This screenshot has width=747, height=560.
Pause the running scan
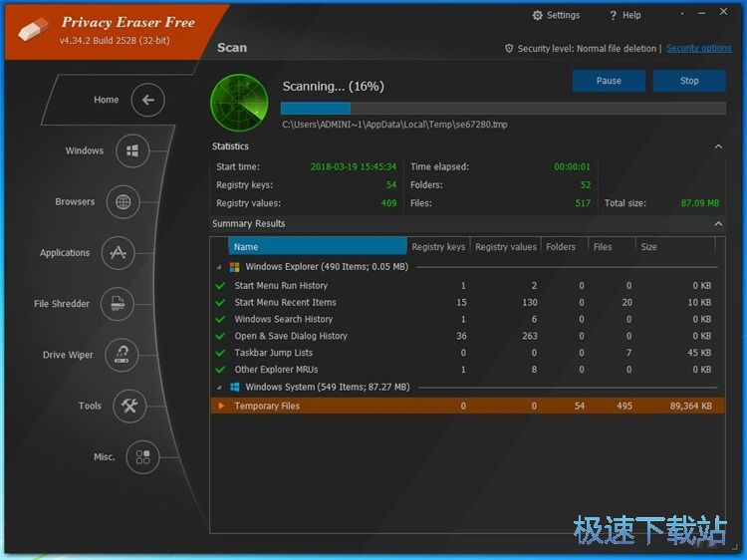[x=609, y=81]
